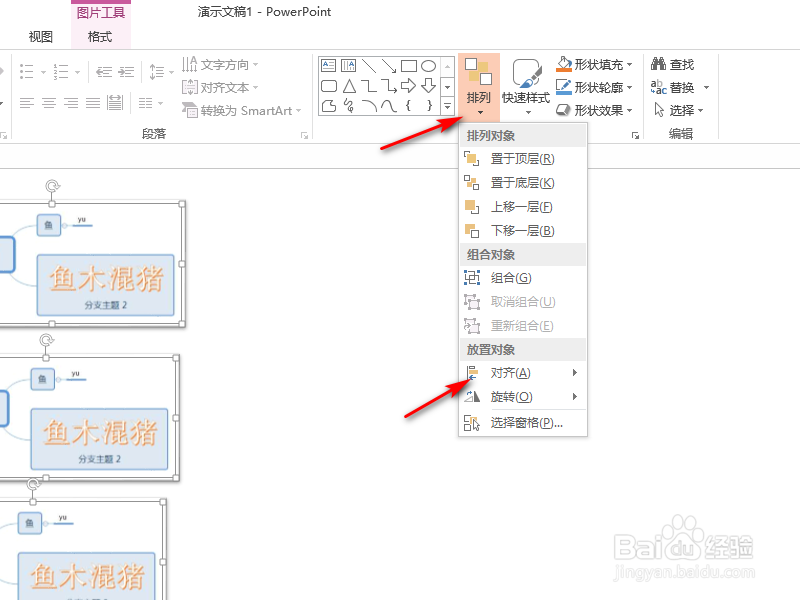Switch to the 格式 ribbon tab
This screenshot has height=600, width=800.
101,37
